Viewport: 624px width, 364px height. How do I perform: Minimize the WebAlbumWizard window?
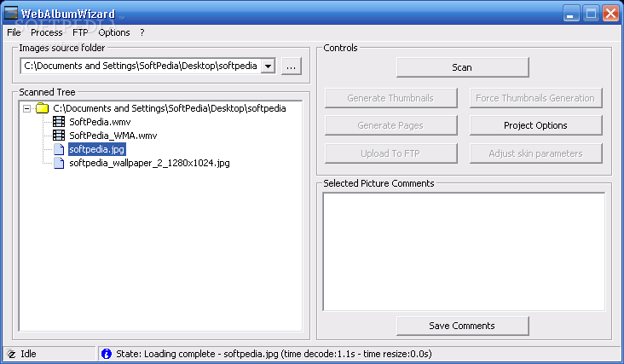pos(571,14)
